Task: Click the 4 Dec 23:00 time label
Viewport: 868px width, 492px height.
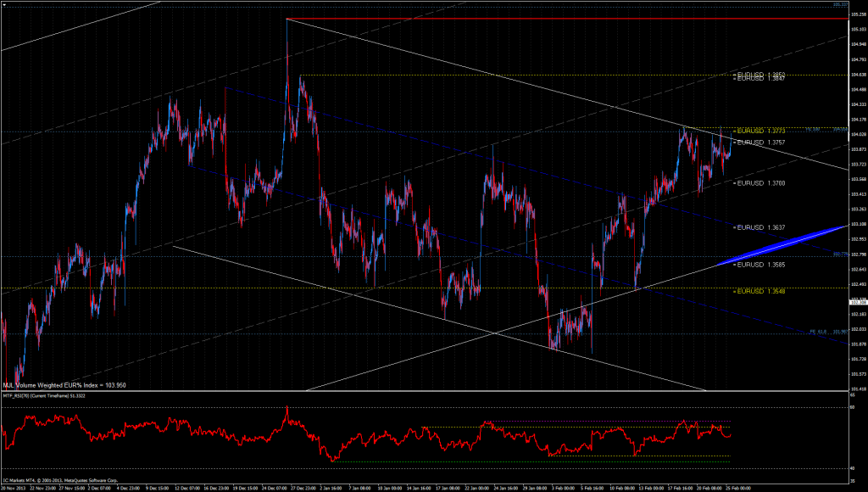Action: click(129, 488)
